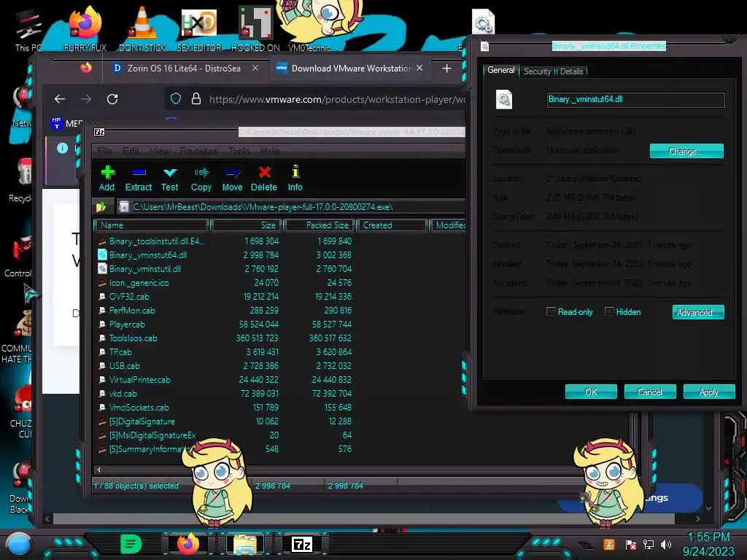Click the padlock site info icon
747x560 pixels.
pyautogui.click(x=196, y=99)
